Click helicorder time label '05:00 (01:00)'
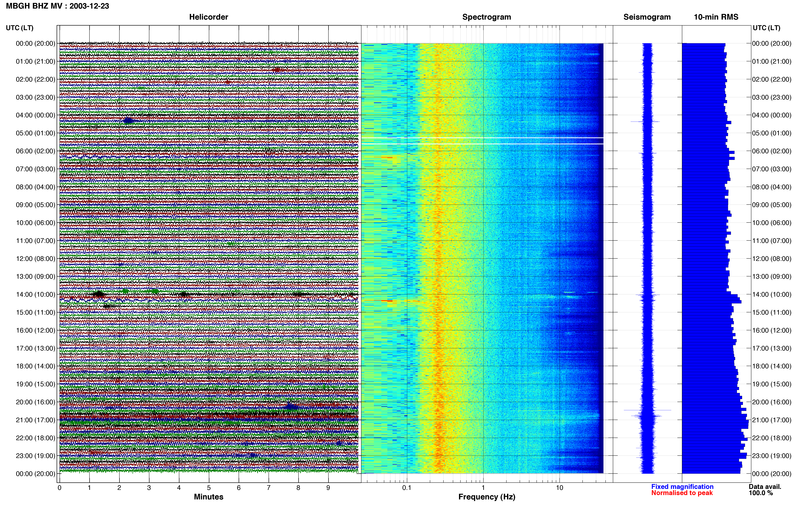This screenshot has width=812, height=508. [35, 133]
